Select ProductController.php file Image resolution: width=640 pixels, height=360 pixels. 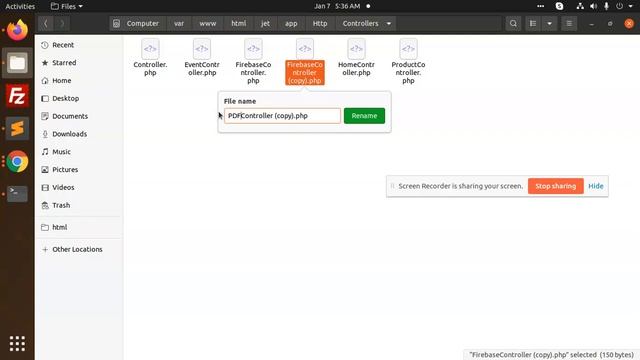[408, 61]
